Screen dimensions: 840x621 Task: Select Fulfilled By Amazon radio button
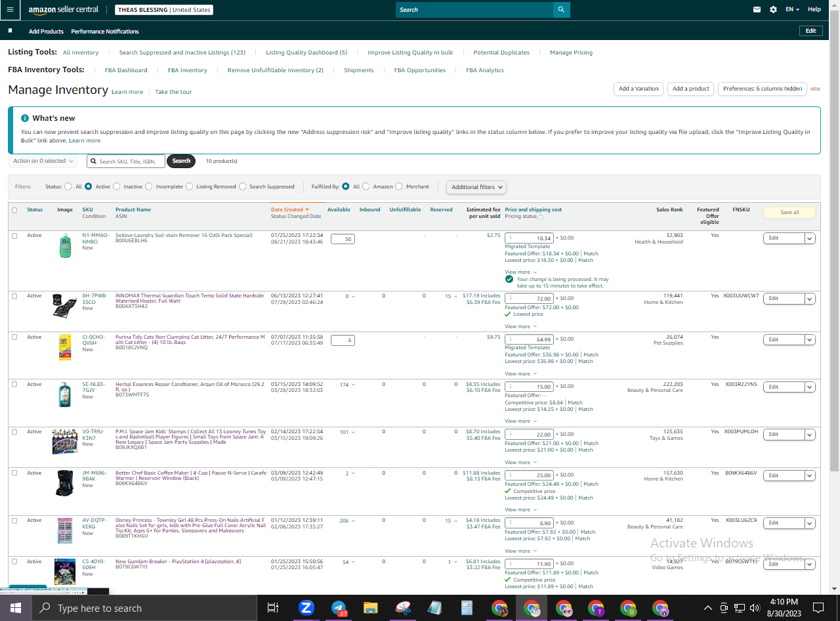tap(366, 186)
